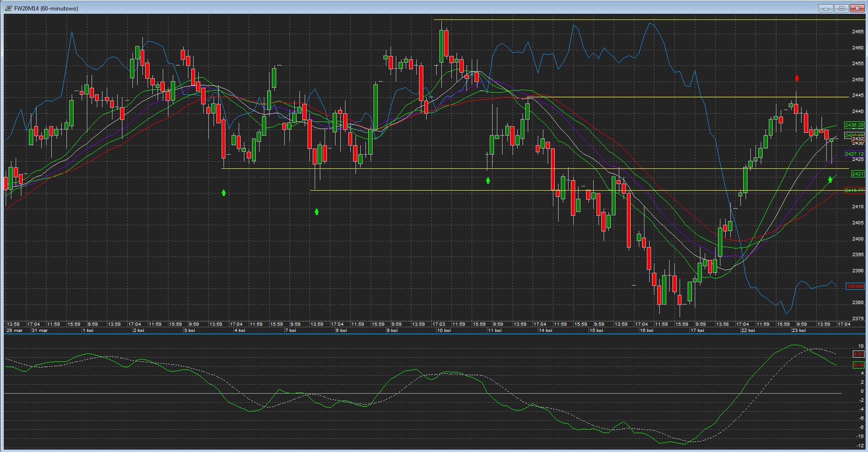The image size is (868, 452).
Task: Restore down the FW20M14 chart window
Action: 841,8
